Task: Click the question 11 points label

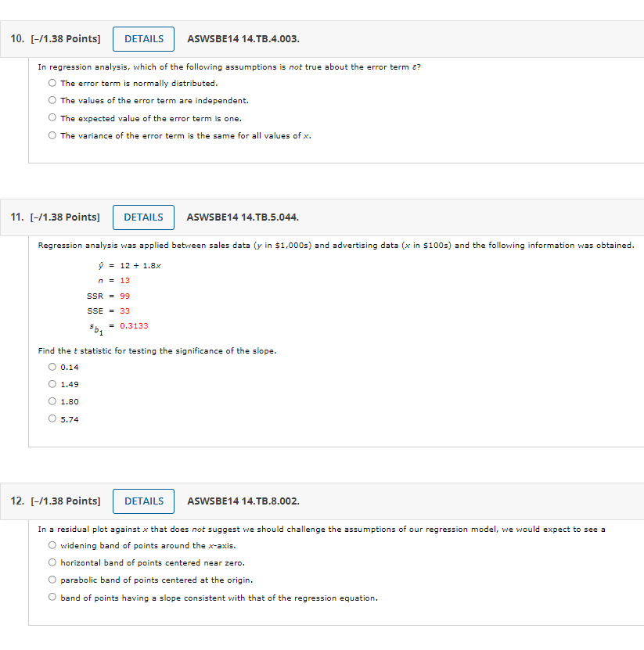Action: (65, 217)
